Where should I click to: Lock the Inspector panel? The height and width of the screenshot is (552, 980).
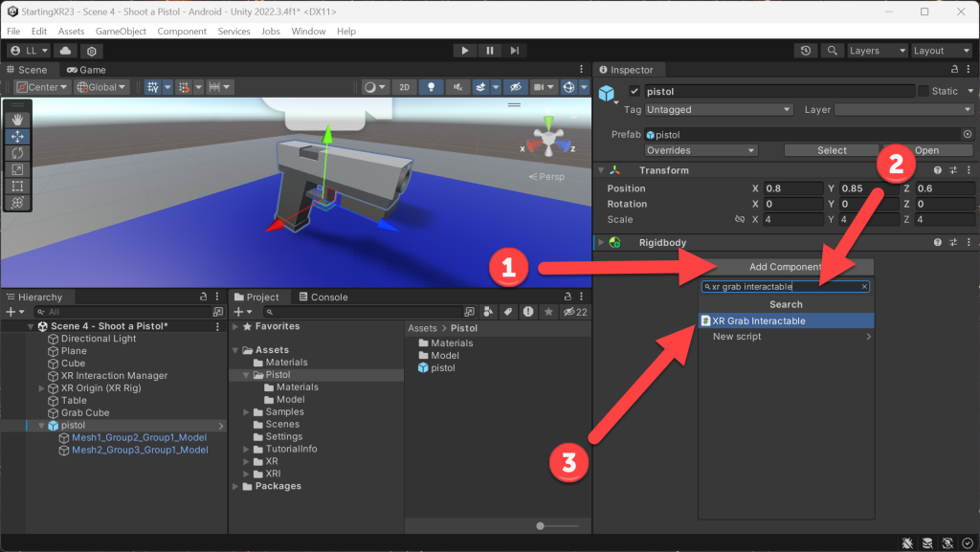954,69
